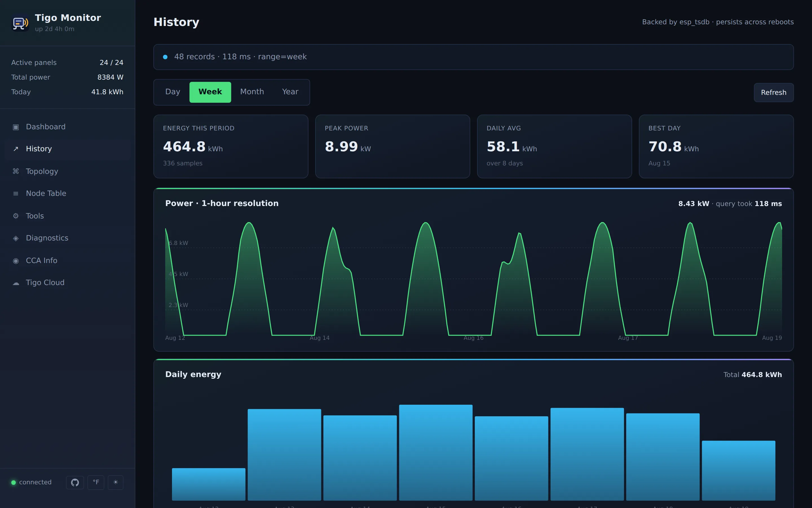The height and width of the screenshot is (508, 812).
Task: Click the Aug 16 label on power chart
Action: [x=473, y=338]
